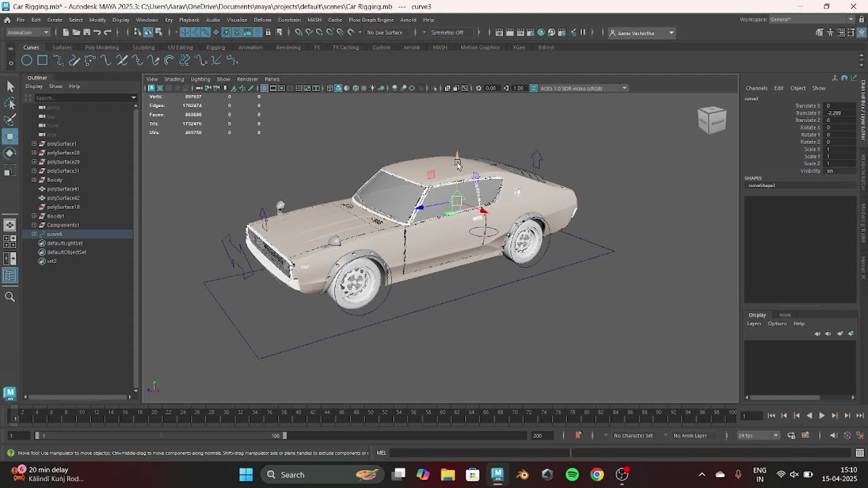Click the Undo icon in the top toolbar

pyautogui.click(x=97, y=32)
